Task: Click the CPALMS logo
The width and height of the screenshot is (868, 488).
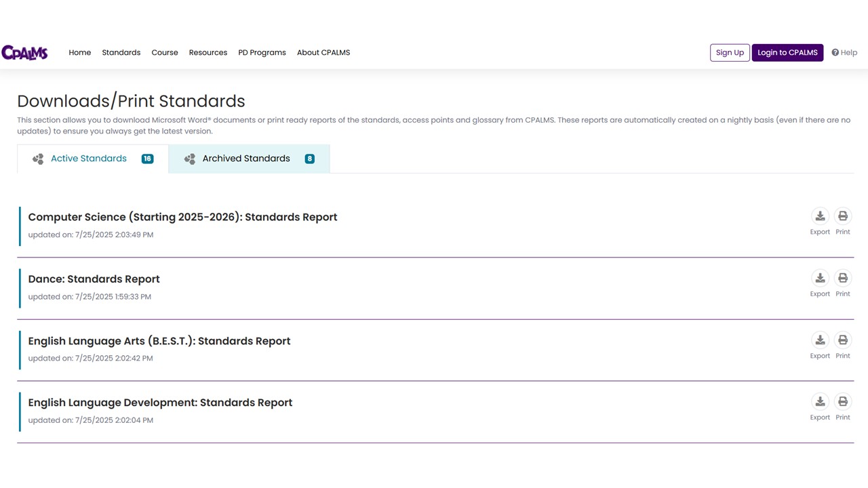Action: [x=24, y=52]
